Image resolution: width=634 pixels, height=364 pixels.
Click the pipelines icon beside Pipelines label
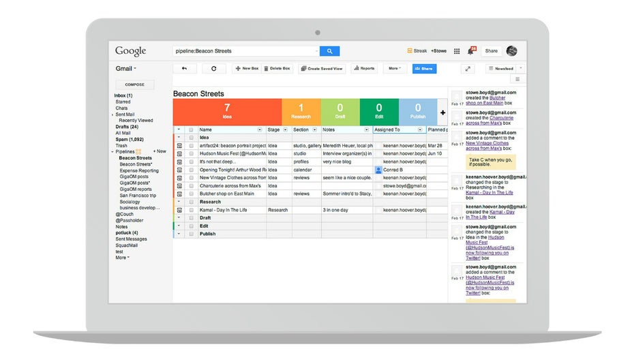click(138, 151)
